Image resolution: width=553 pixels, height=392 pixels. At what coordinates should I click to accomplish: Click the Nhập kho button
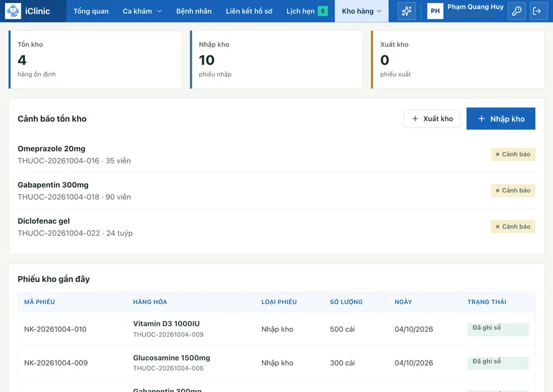point(501,119)
